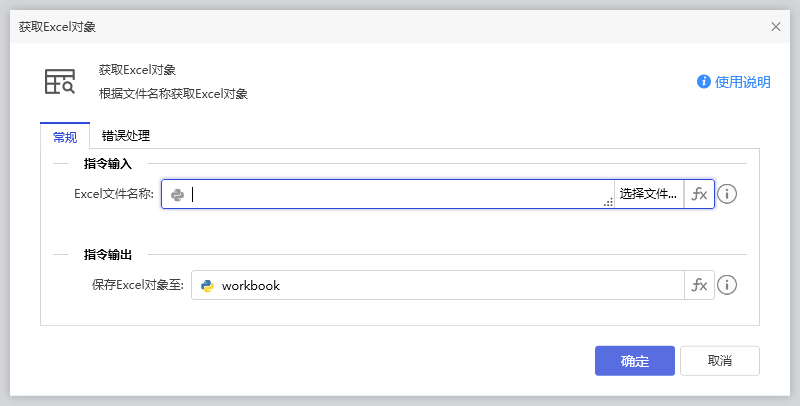Show info tooltip for Excel文件名称 row
Image resolution: width=800 pixels, height=406 pixels.
[728, 194]
